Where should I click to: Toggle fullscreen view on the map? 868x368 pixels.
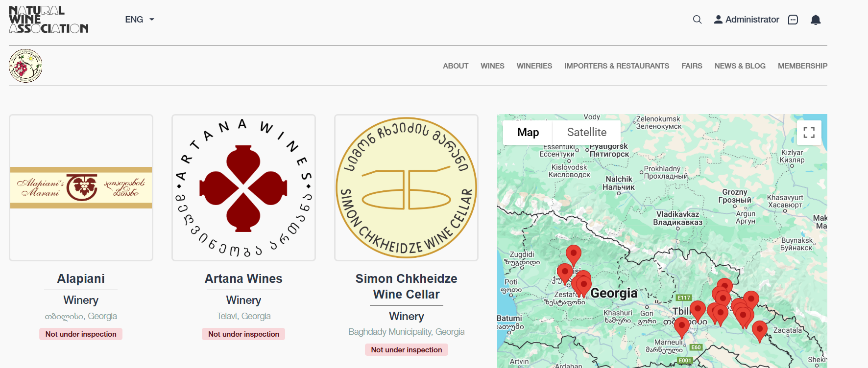point(809,133)
